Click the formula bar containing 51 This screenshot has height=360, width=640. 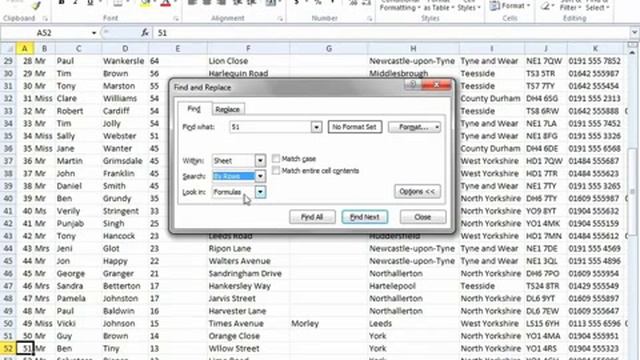point(392,33)
